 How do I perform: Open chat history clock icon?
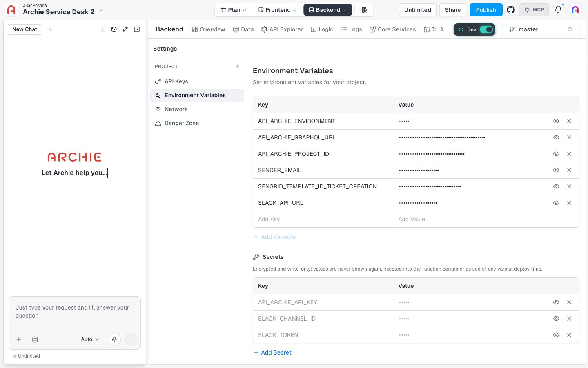pyautogui.click(x=114, y=29)
